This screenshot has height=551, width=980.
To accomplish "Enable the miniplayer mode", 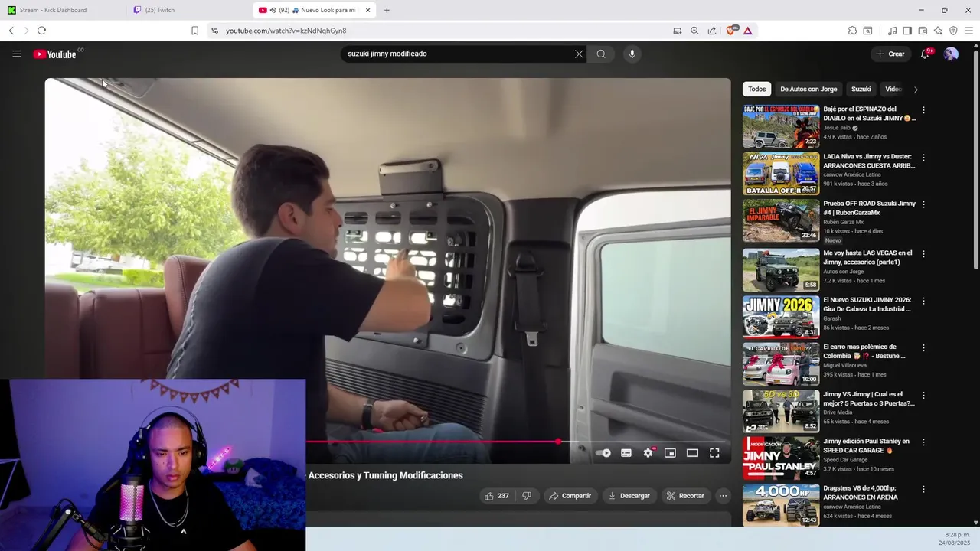I will click(670, 453).
